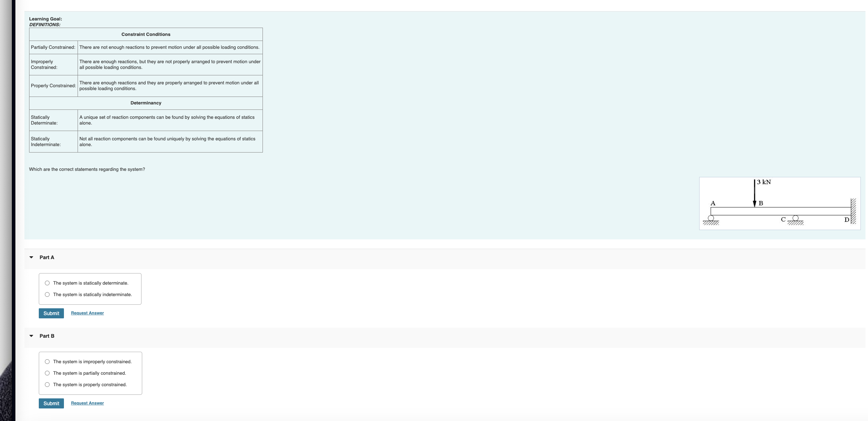Collapse the Part A section triangle
868x421 pixels.
(x=31, y=257)
